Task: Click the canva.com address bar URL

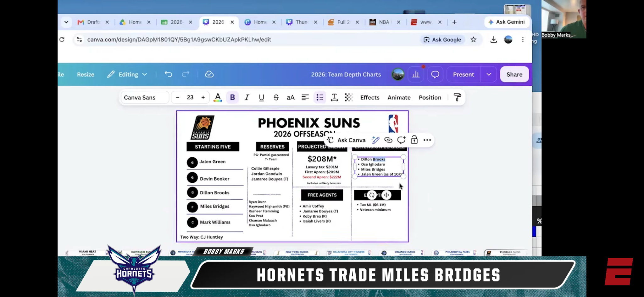Action: (179, 40)
